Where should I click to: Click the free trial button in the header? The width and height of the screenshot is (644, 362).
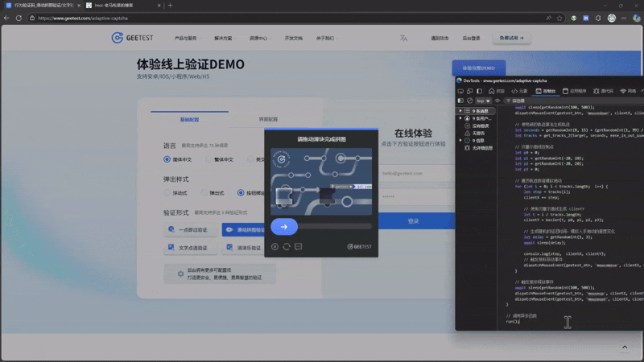click(511, 38)
